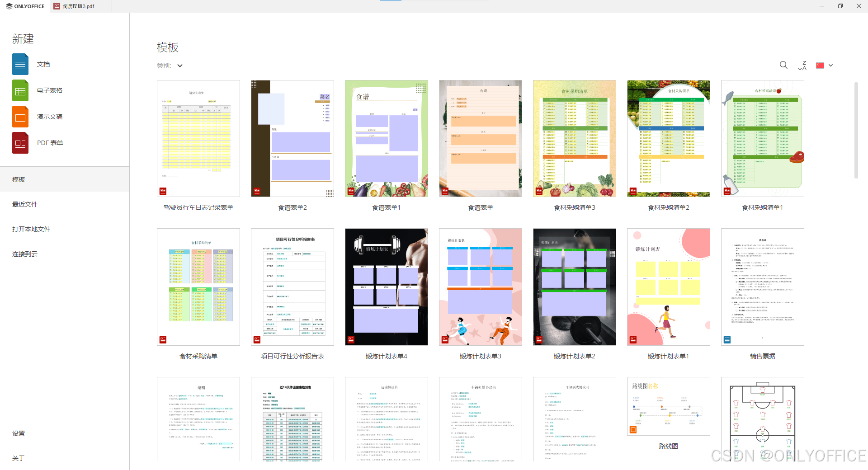
Task: Open the 路线图 presentation template thumbnail
Action: (x=669, y=406)
